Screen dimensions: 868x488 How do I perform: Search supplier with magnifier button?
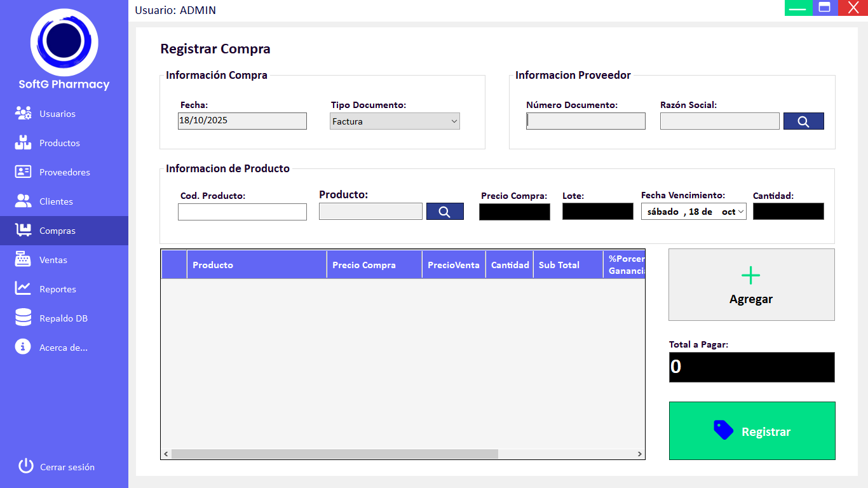[x=803, y=121]
